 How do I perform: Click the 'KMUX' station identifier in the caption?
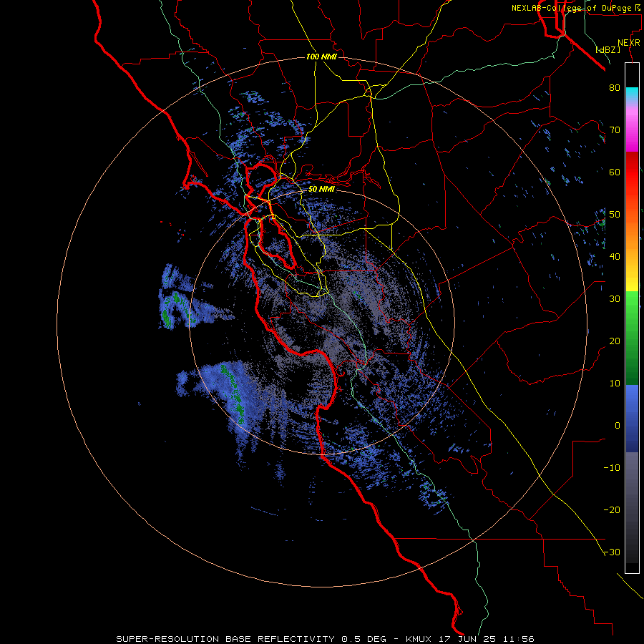pos(418,639)
